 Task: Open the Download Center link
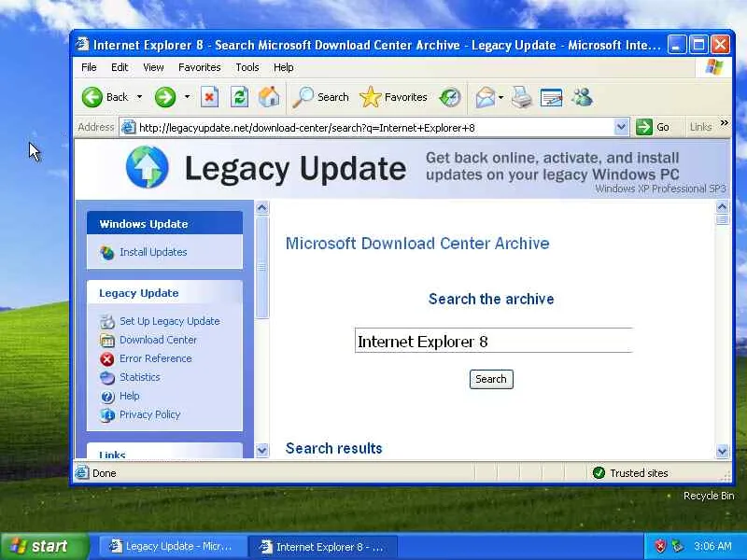coord(158,340)
